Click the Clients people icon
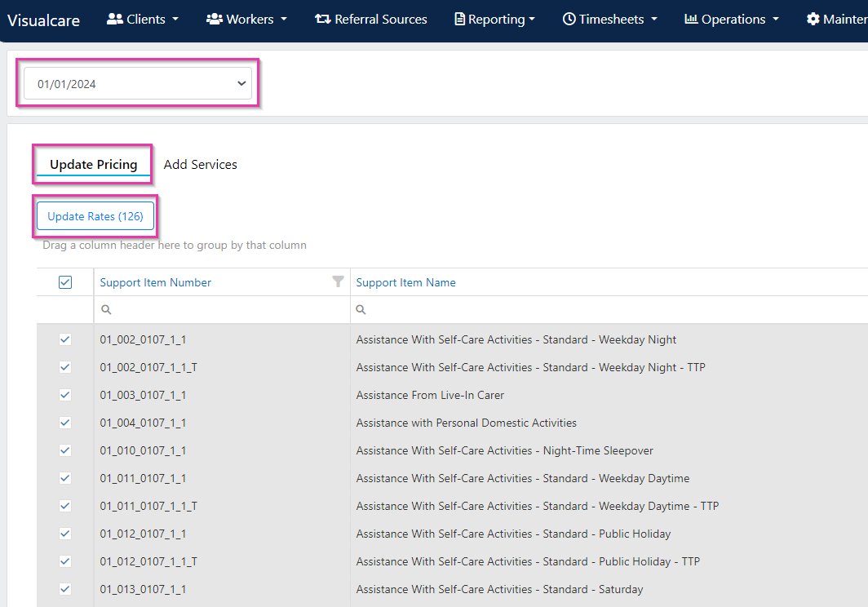The image size is (868, 607). (114, 19)
